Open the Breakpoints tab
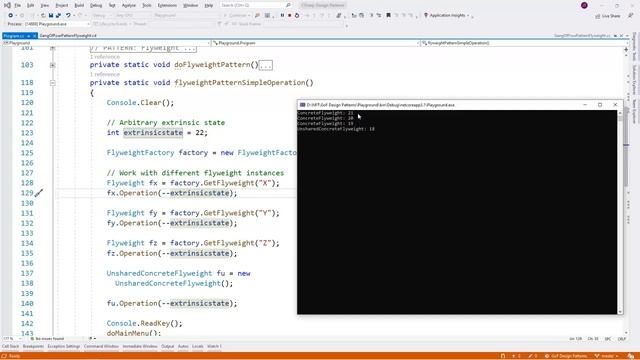This screenshot has height=360, width=640. click(x=33, y=347)
